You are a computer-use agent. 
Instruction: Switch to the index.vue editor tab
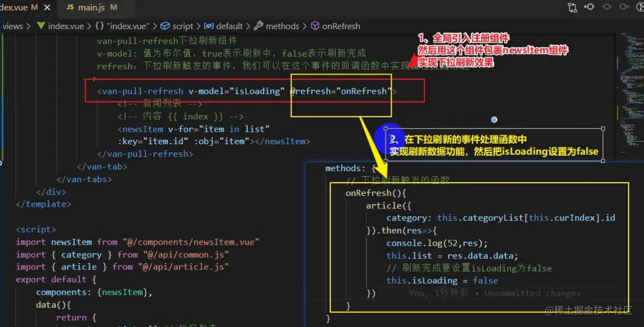(x=19, y=7)
